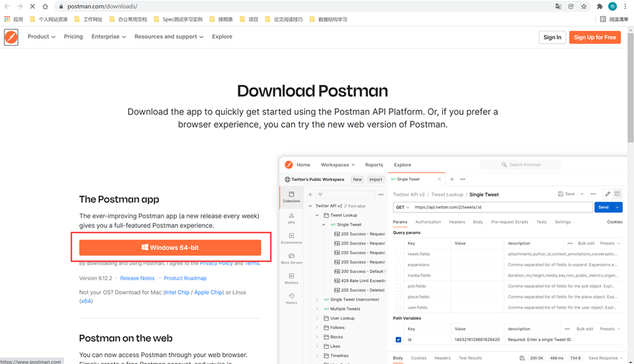
Task: Open the 办公常用文档 bookmark folder
Action: [x=128, y=19]
